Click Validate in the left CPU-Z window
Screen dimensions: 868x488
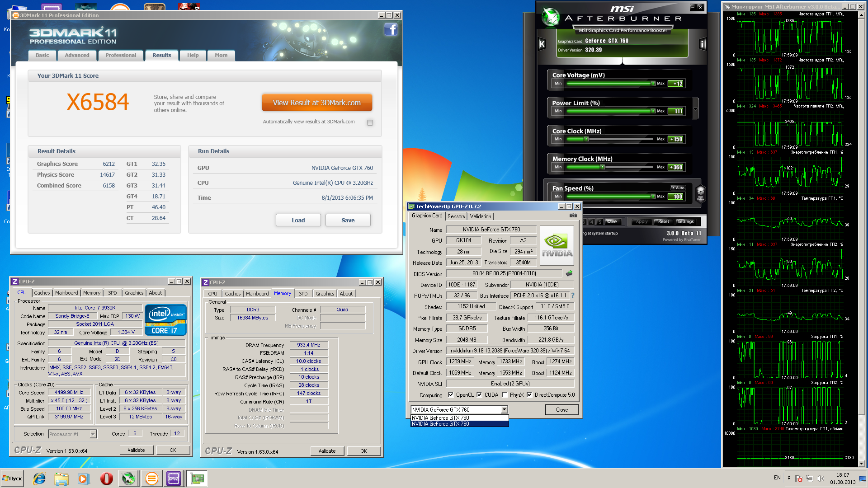(x=136, y=450)
